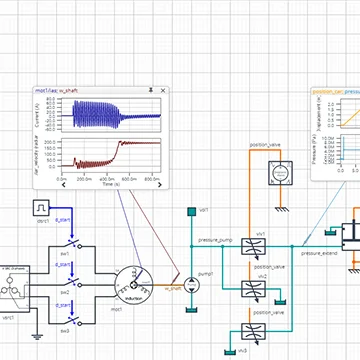Image resolution: width=360 pixels, height=360 pixels.
Task: Toggle switch sw3 on the bottom line
Action: pyautogui.click(x=75, y=321)
